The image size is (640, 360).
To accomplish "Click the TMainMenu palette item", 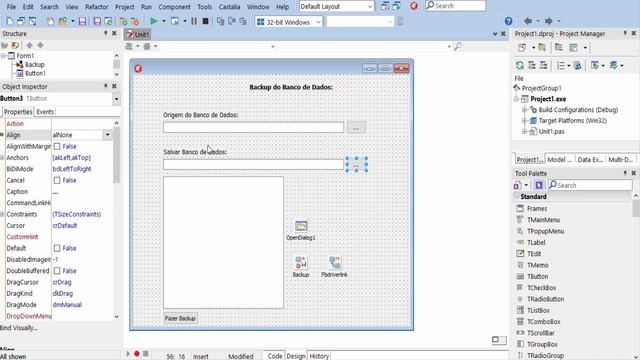I will 543,220.
